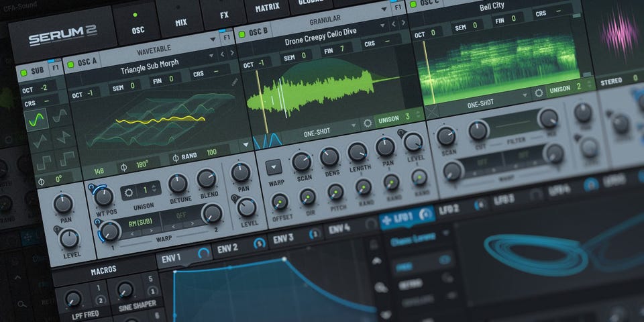Open OSC B unison settings gear

click(x=368, y=122)
